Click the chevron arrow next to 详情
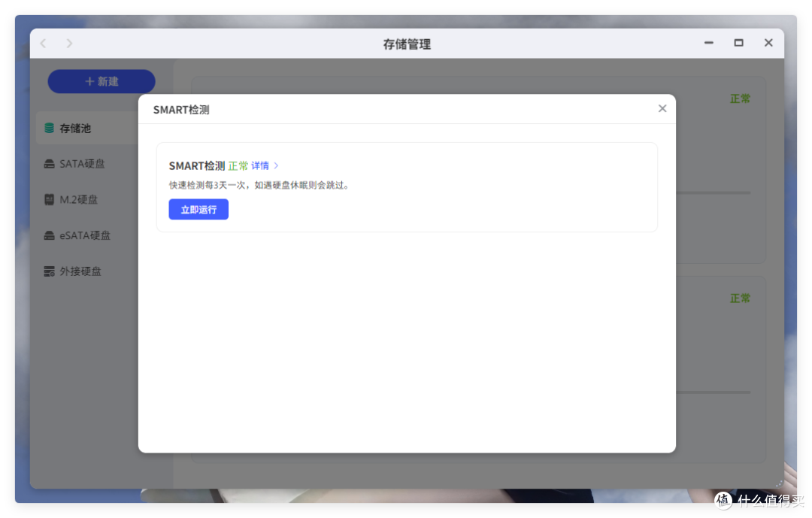This screenshot has width=812, height=518. point(276,165)
